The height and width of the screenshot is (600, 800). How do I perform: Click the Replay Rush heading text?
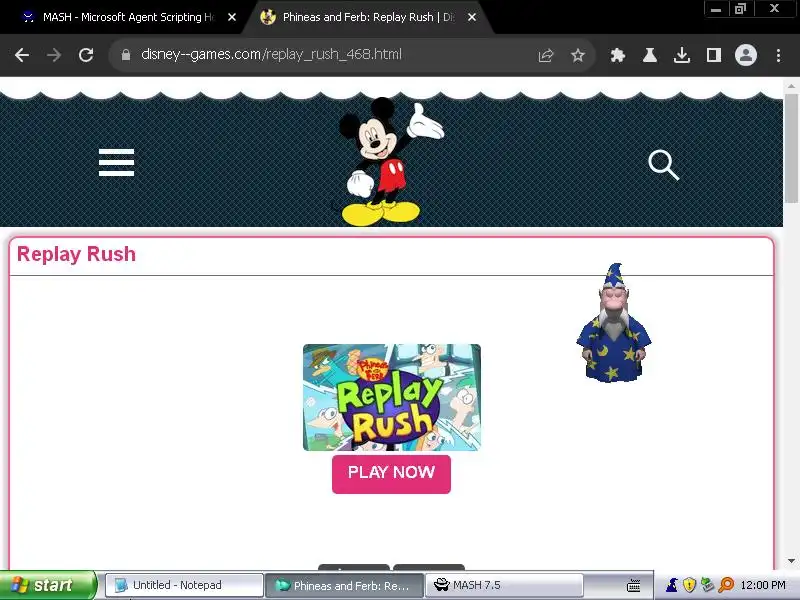pos(77,254)
